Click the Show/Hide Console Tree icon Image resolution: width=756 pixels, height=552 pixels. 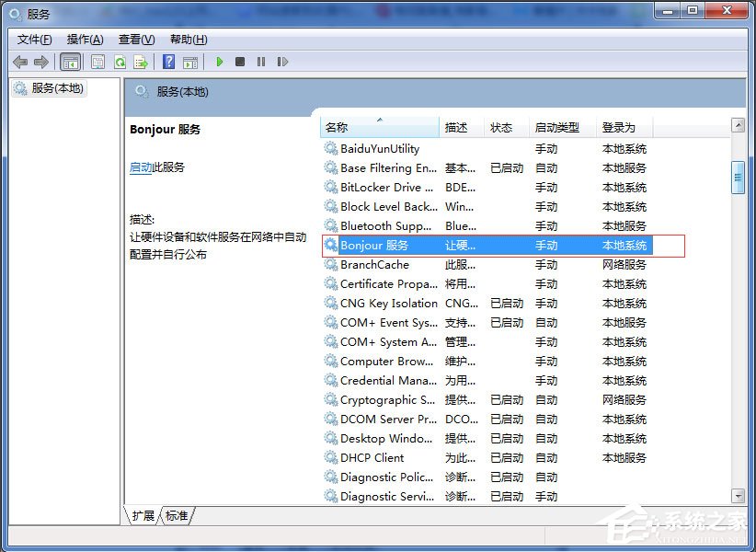[x=70, y=62]
